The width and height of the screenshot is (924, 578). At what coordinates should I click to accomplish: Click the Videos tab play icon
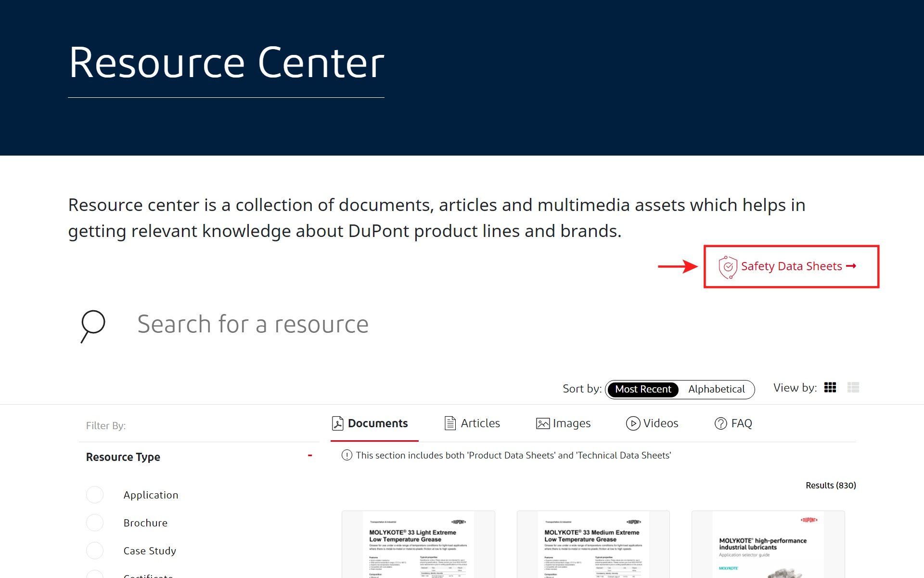pos(633,423)
